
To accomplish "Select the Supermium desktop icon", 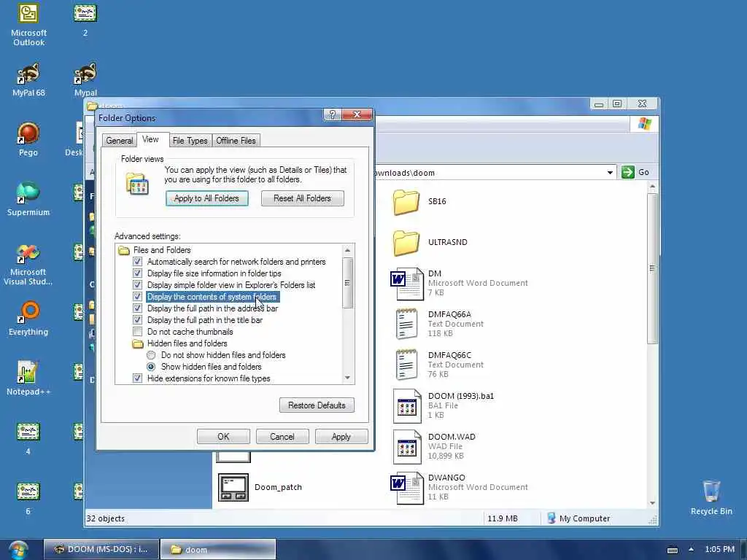I will pyautogui.click(x=28, y=199).
